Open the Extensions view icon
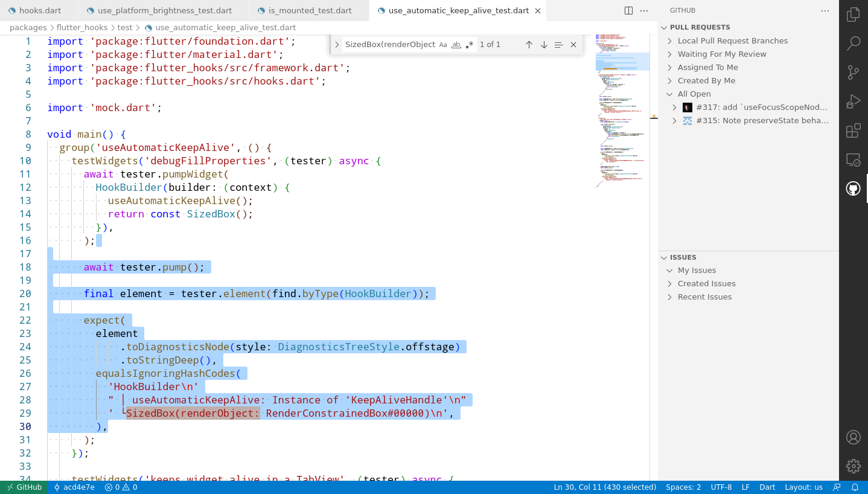The image size is (868, 494). [853, 130]
